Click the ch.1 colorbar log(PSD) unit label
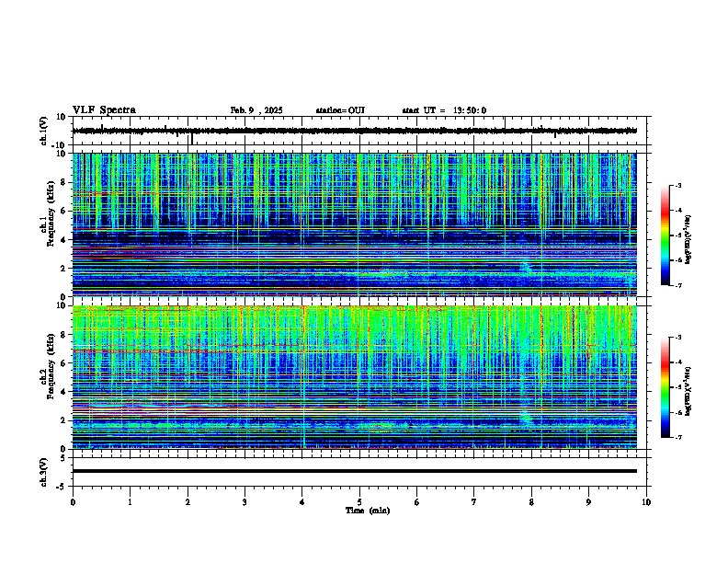This screenshot has height=563, width=728. coord(688,240)
